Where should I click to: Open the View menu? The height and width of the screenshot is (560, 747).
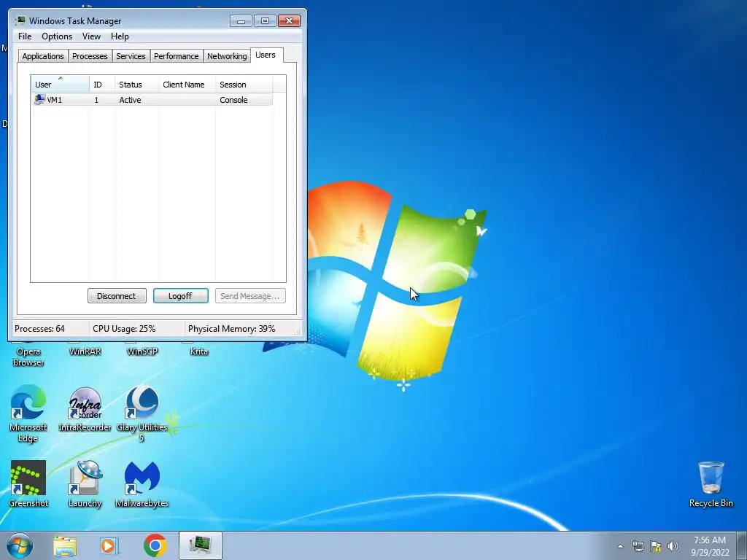(x=91, y=36)
